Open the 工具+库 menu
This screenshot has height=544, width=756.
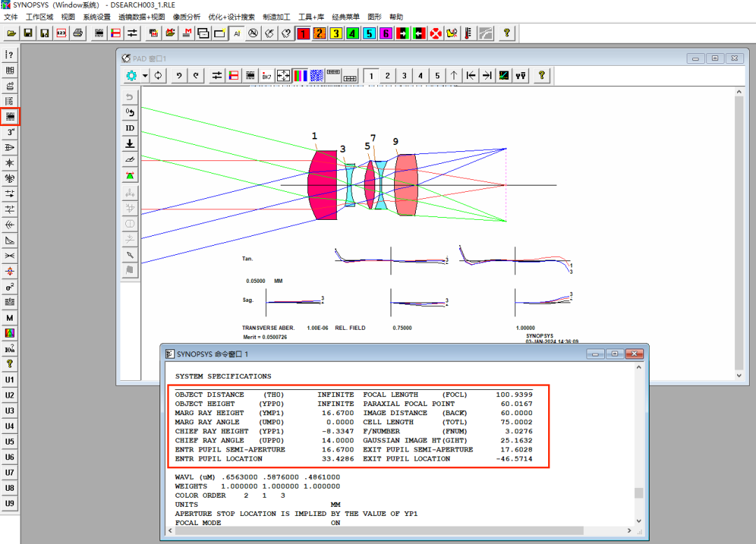click(x=311, y=17)
